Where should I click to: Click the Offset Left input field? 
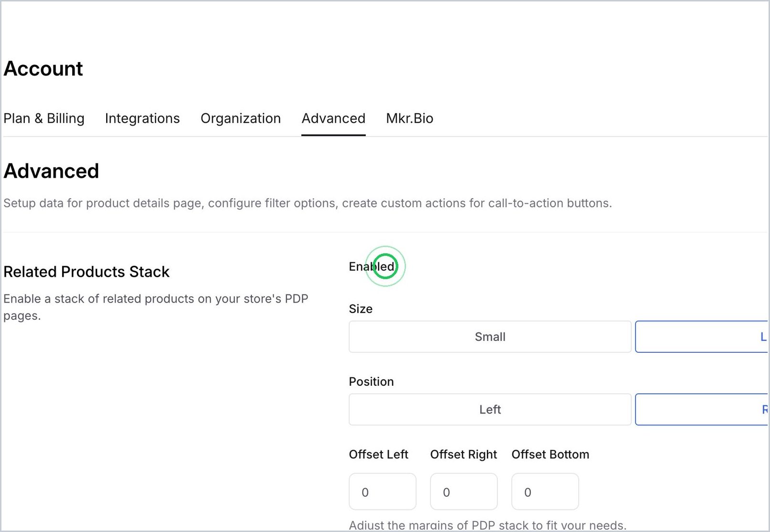pyautogui.click(x=383, y=491)
